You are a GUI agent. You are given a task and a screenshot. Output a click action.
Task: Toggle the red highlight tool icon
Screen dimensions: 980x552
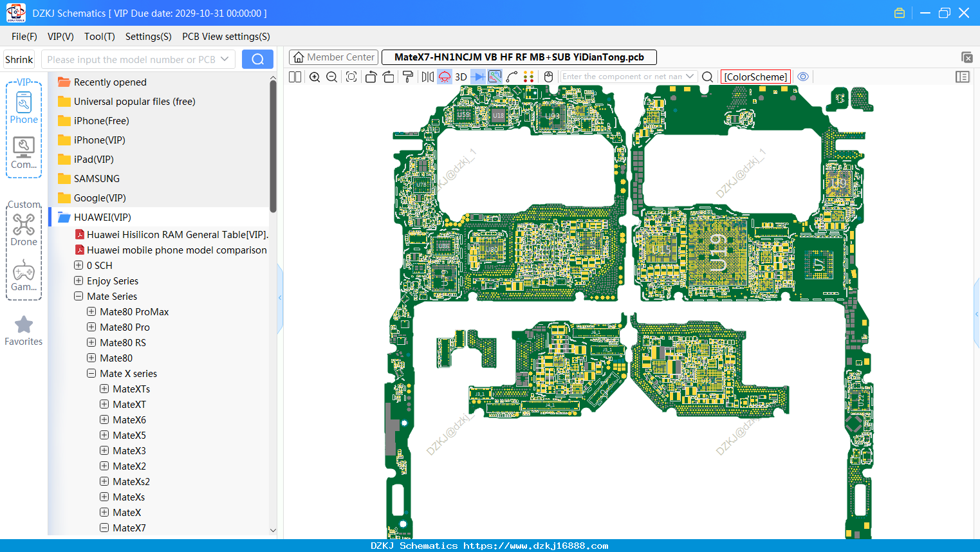click(x=445, y=77)
